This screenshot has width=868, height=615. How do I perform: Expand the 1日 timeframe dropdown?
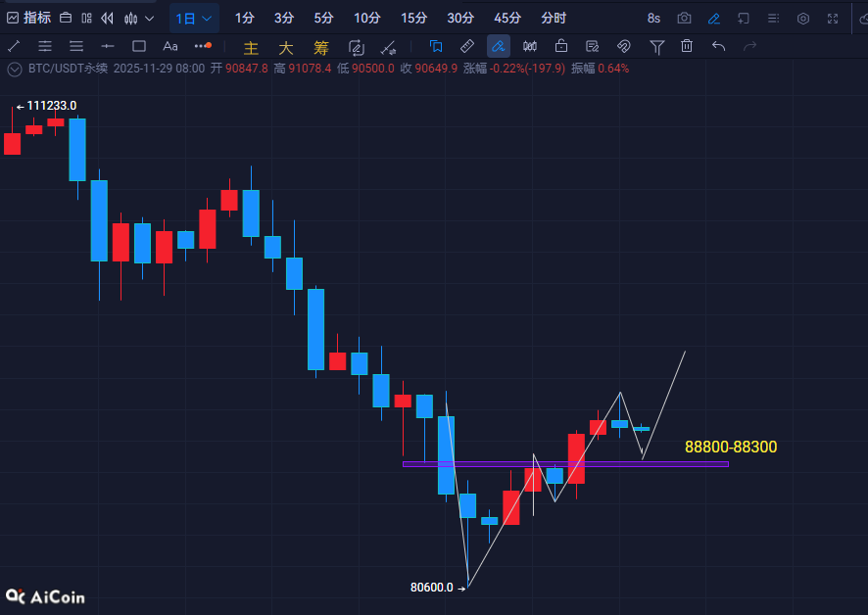tap(194, 18)
